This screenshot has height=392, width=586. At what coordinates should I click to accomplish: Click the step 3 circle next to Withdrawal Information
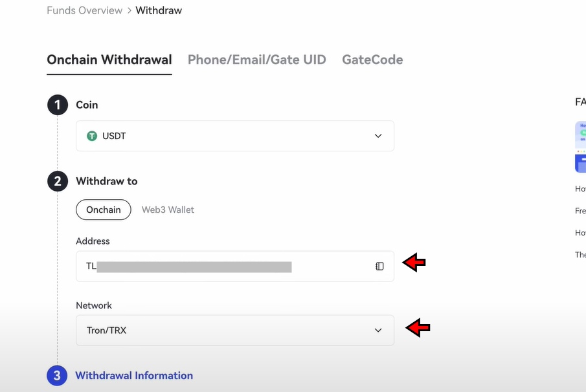point(57,375)
